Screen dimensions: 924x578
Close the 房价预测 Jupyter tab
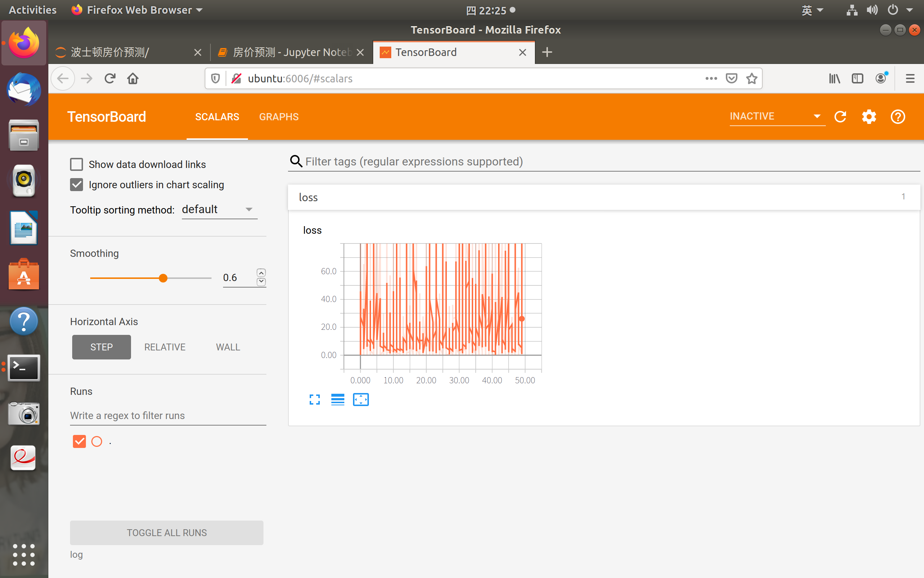[360, 52]
